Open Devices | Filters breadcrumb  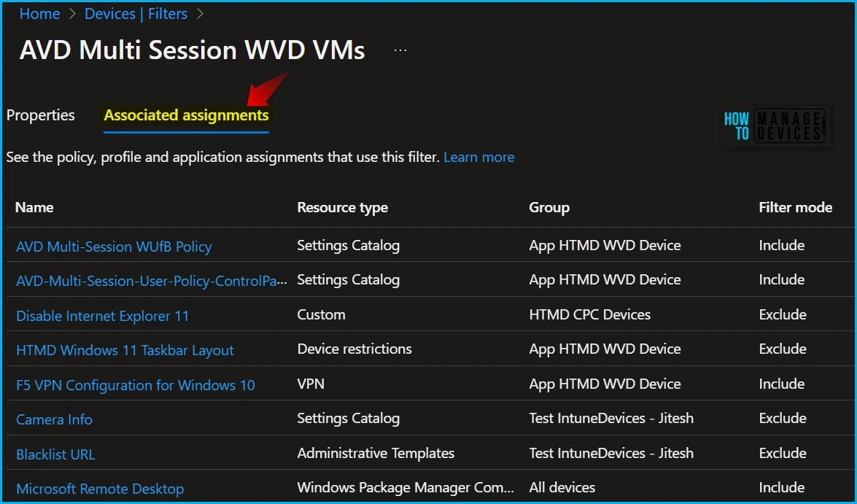pyautogui.click(x=136, y=14)
